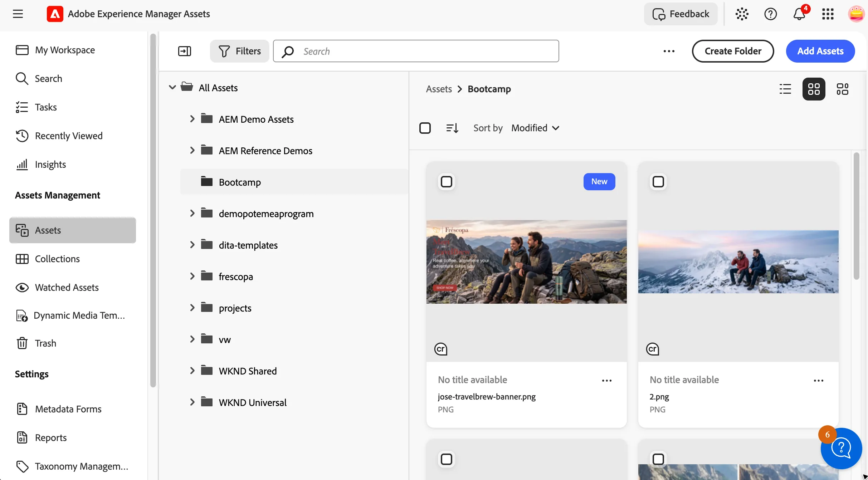The width and height of the screenshot is (868, 480).
Task: Check the bottom-right asset card checkbox
Action: [x=658, y=459]
